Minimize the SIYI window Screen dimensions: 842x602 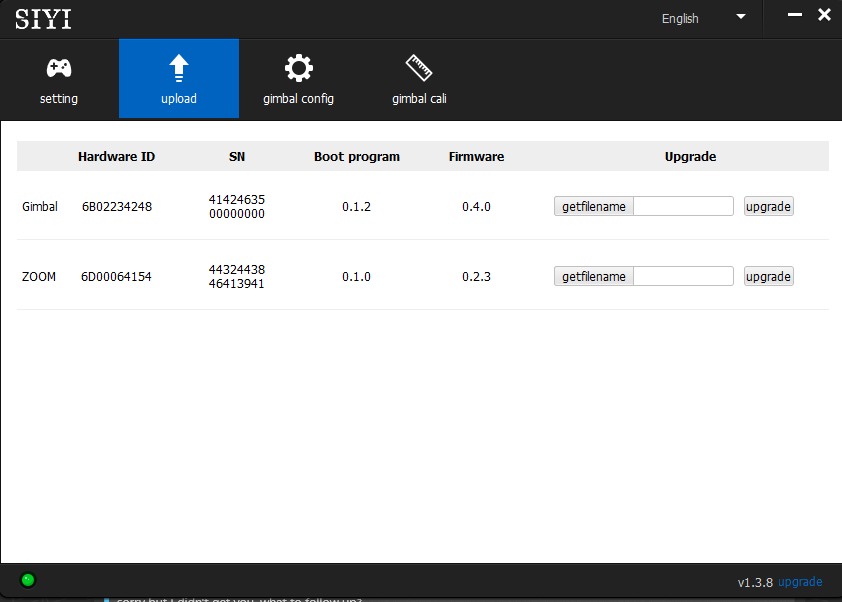point(795,14)
